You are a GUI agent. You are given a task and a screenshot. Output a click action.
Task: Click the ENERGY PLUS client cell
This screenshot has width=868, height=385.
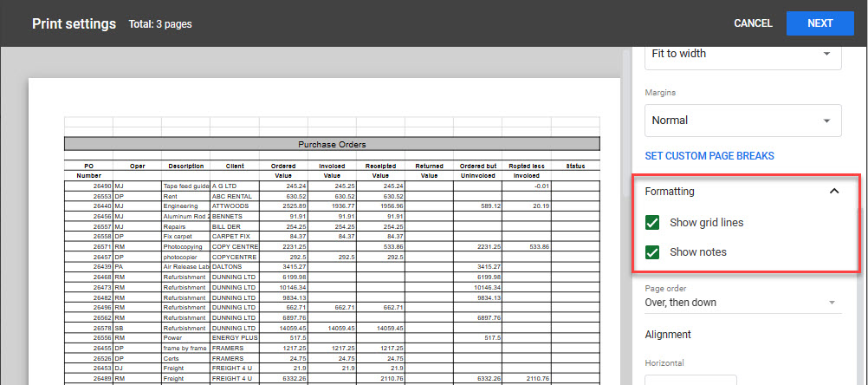[235, 337]
